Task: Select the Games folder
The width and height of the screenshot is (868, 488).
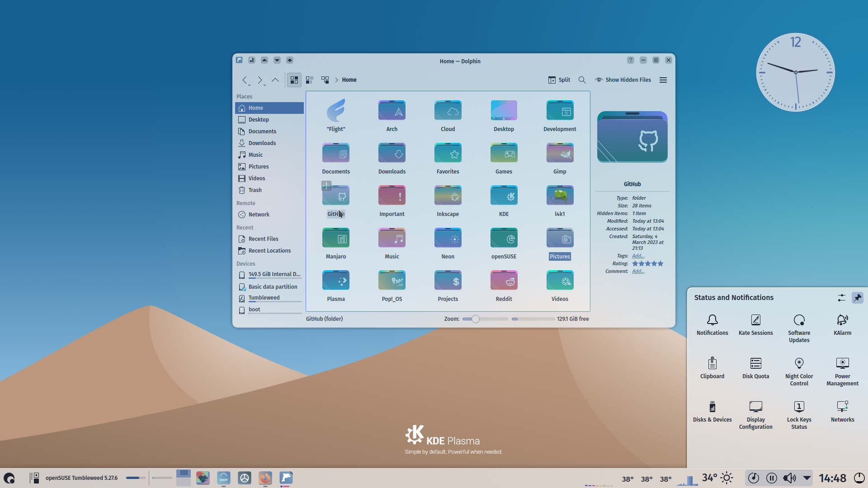Action: coord(504,158)
